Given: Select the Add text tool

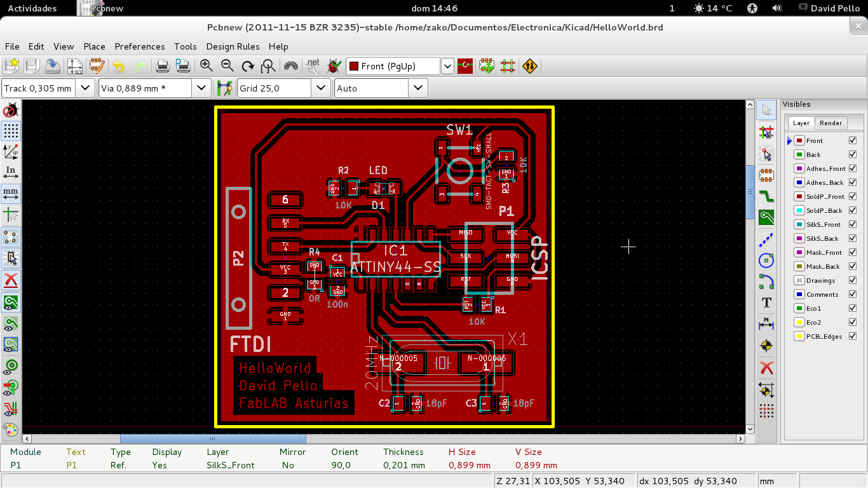Looking at the screenshot, I should tap(766, 302).
